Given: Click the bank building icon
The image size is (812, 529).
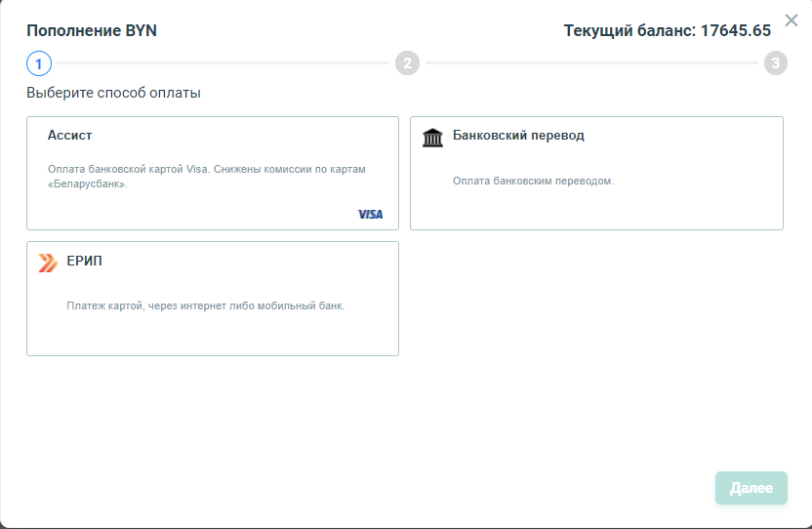Looking at the screenshot, I should coord(432,138).
